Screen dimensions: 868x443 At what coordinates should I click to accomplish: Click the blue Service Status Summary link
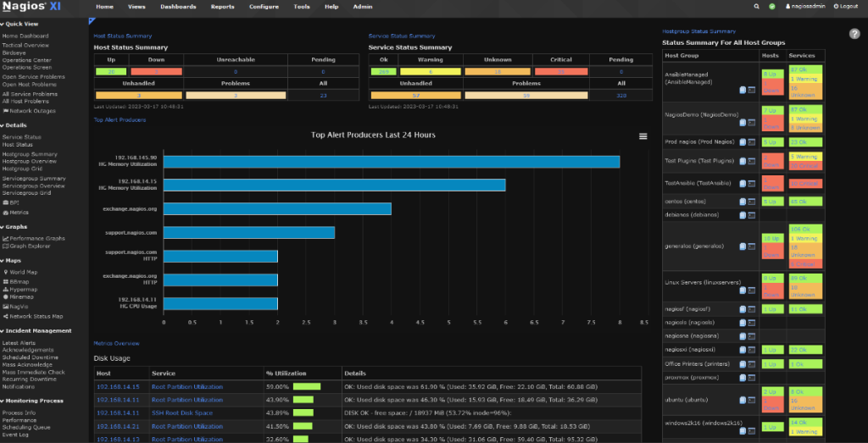(x=402, y=36)
